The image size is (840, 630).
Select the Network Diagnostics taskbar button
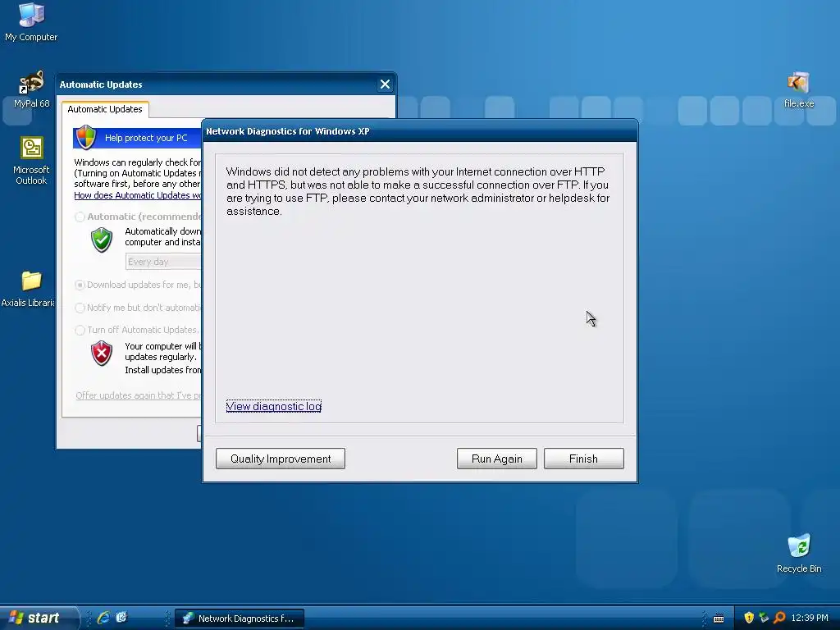click(x=240, y=619)
